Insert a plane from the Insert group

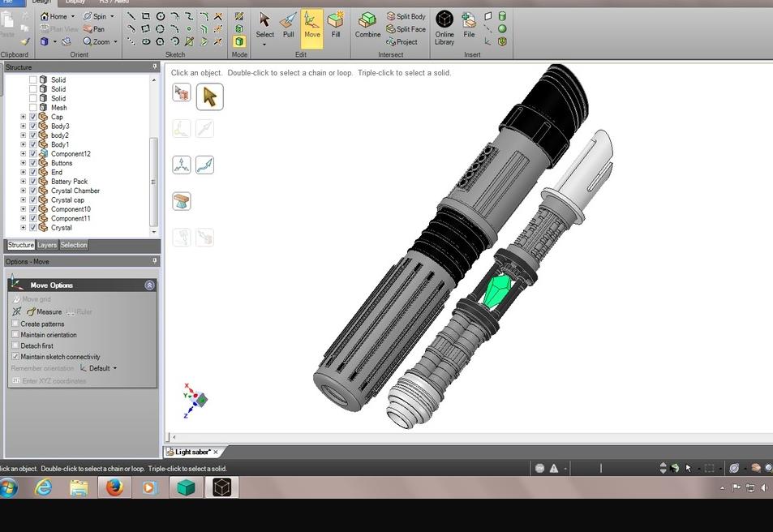[488, 16]
